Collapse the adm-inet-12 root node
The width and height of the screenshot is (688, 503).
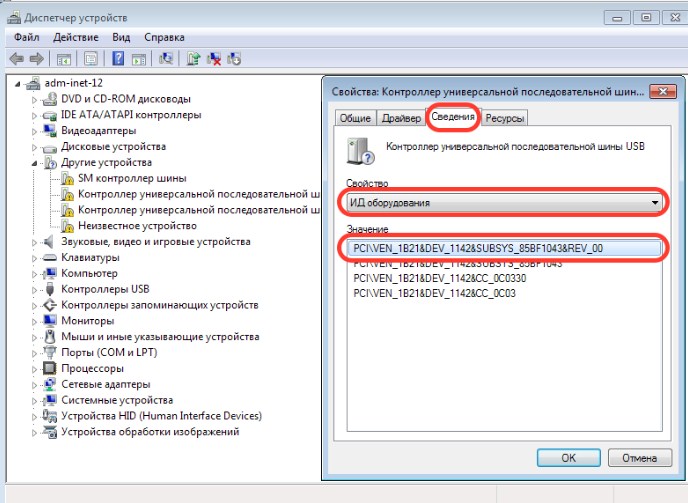pos(17,83)
